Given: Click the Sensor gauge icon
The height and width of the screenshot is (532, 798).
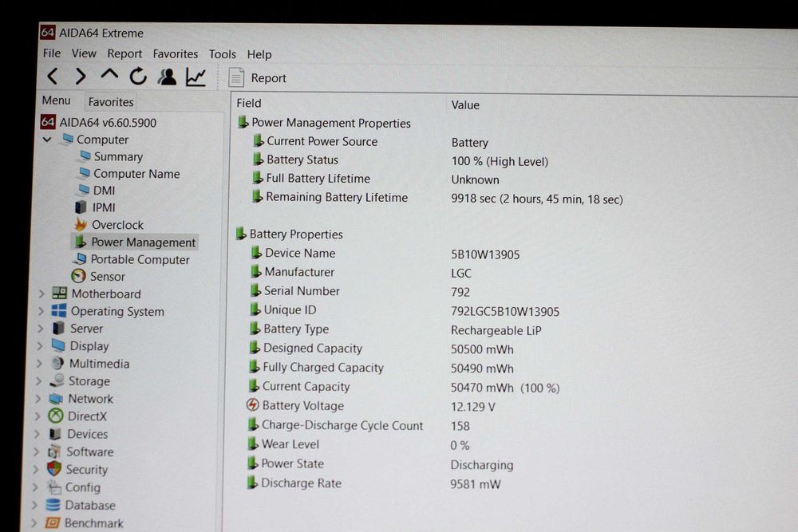Looking at the screenshot, I should (78, 276).
